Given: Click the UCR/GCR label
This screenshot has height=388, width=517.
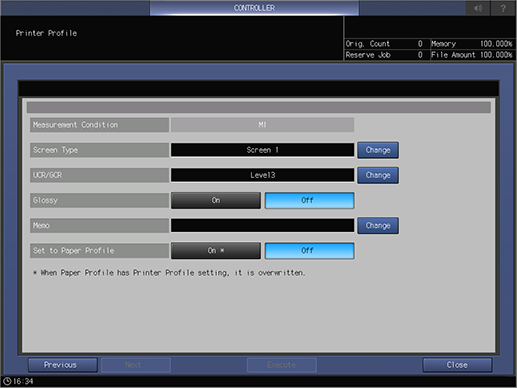Looking at the screenshot, I should (99, 175).
